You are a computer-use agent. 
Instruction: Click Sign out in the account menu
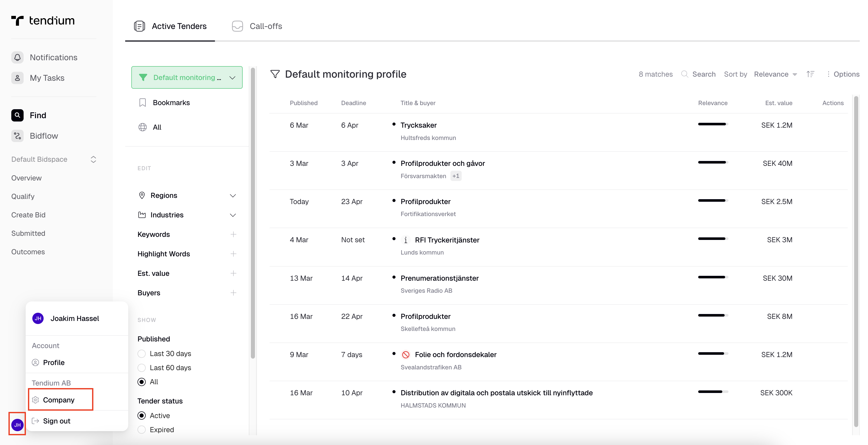point(56,421)
